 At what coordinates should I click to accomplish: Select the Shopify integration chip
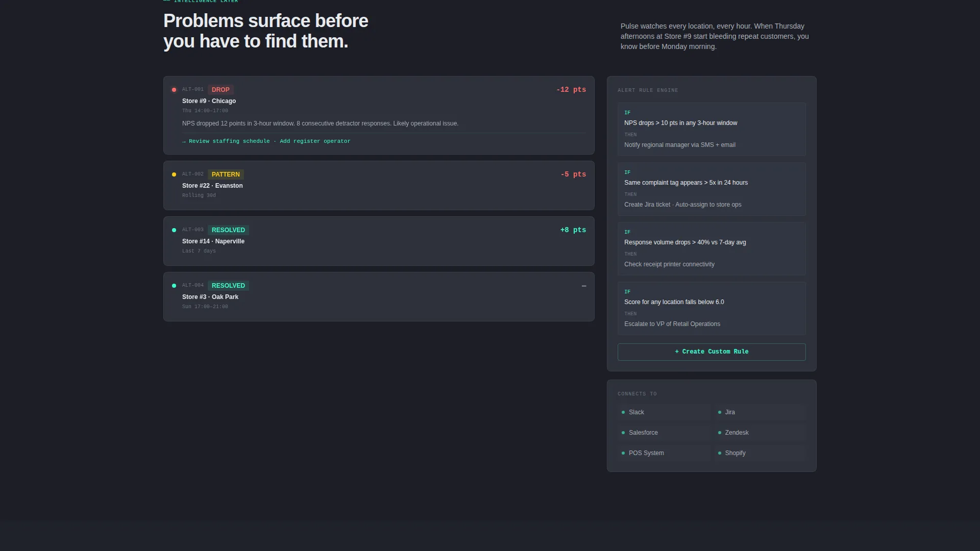click(x=760, y=453)
